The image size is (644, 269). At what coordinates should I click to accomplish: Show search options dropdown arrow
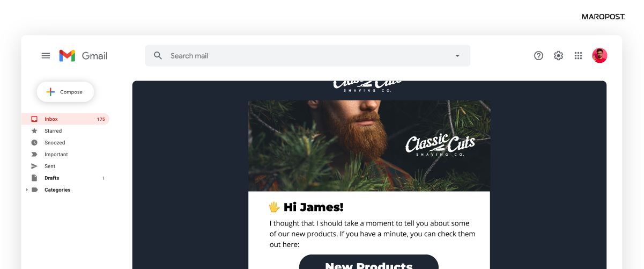pos(457,56)
